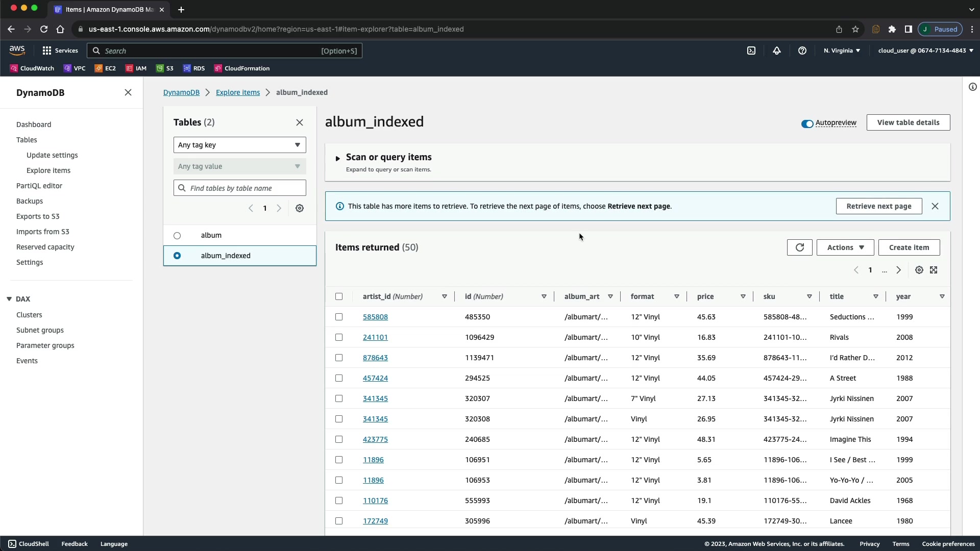Check the row for artist 585808
The height and width of the screenshot is (551, 980).
click(339, 317)
